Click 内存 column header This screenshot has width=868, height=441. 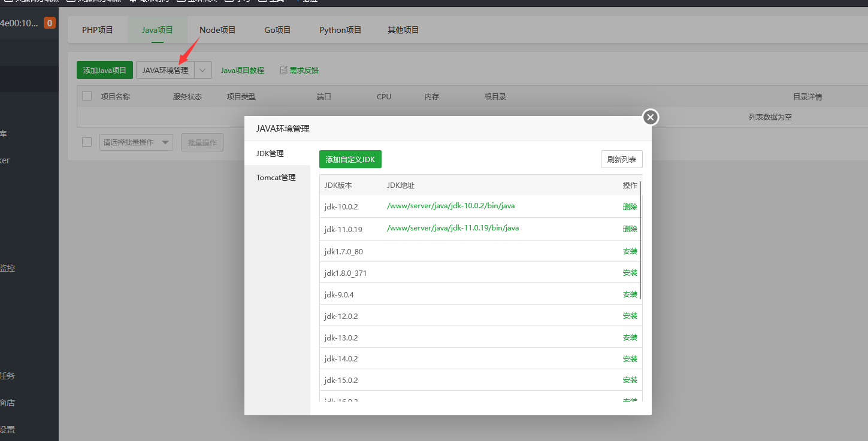pyautogui.click(x=432, y=96)
